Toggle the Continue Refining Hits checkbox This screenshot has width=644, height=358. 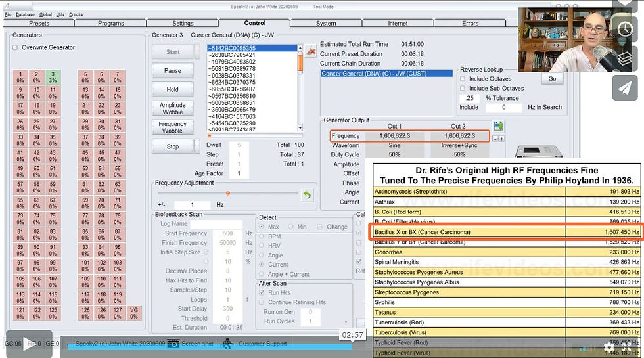tap(262, 302)
